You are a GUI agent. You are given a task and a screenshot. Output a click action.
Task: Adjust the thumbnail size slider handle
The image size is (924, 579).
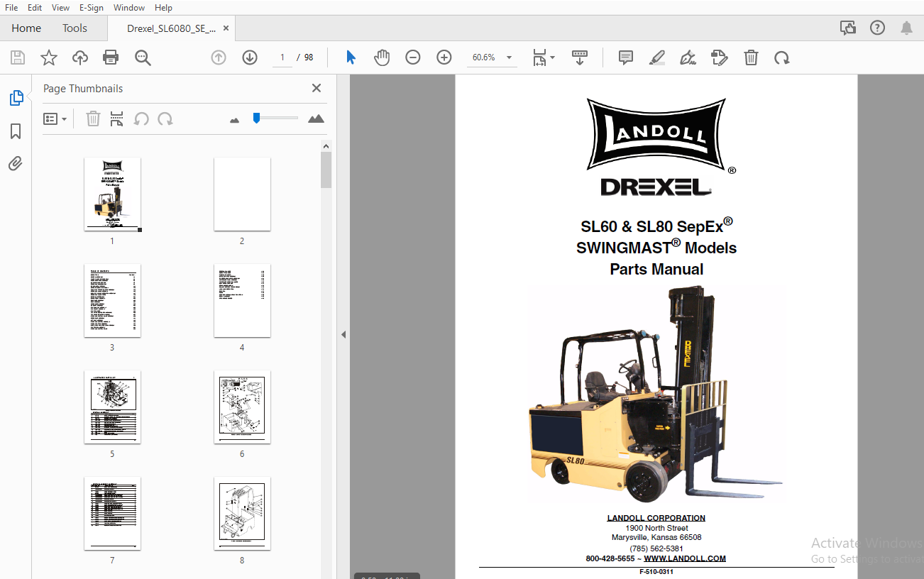click(257, 118)
